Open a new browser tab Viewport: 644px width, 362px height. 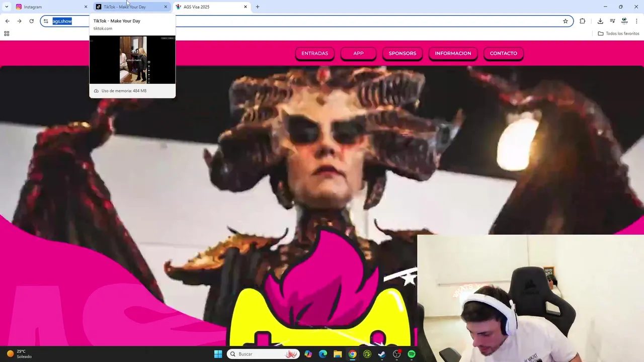258,7
